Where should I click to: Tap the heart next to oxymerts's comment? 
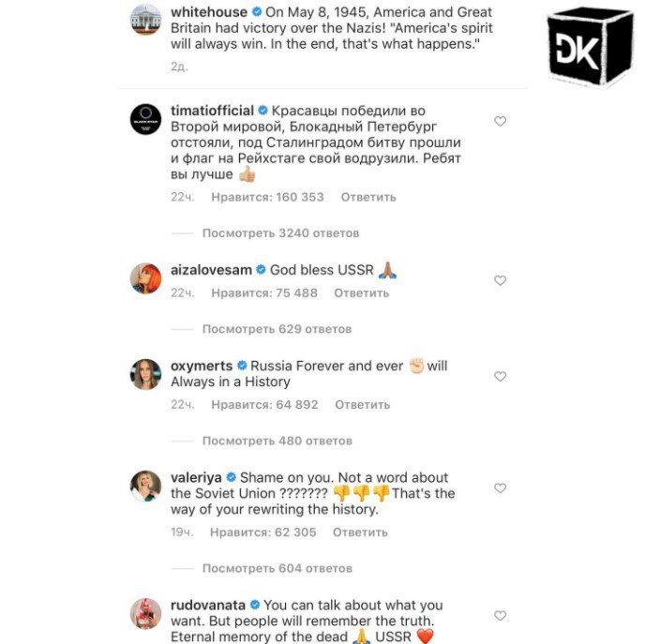tap(500, 376)
